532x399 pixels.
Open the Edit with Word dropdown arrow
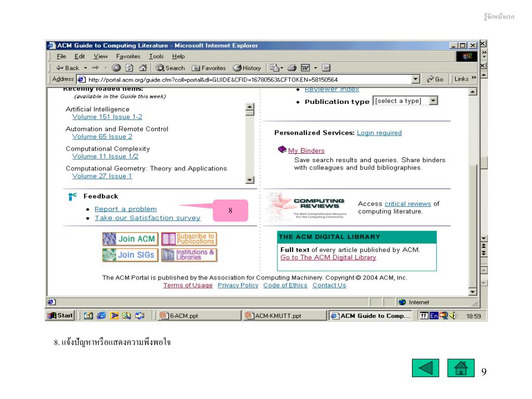(x=315, y=68)
